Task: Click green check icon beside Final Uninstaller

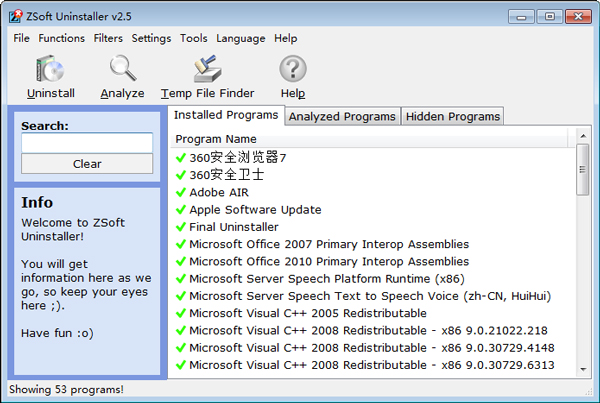Action: pos(181,227)
